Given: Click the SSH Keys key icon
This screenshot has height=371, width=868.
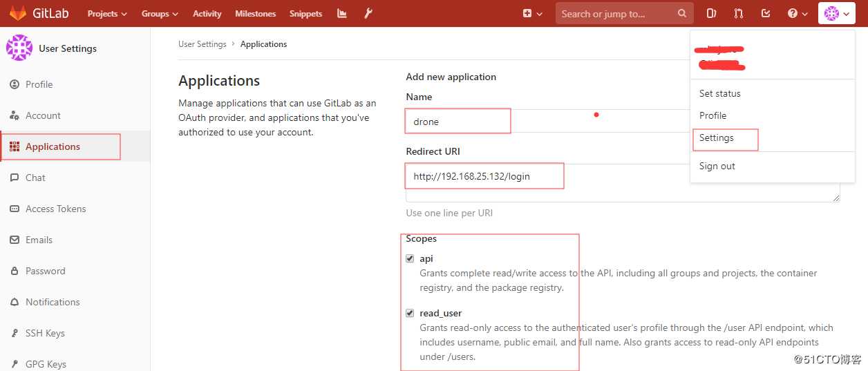Looking at the screenshot, I should [x=14, y=333].
